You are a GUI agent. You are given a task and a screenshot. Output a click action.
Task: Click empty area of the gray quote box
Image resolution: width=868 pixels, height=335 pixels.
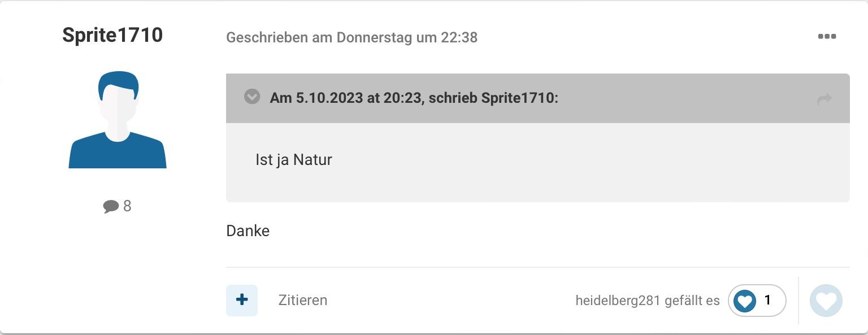(x=565, y=169)
